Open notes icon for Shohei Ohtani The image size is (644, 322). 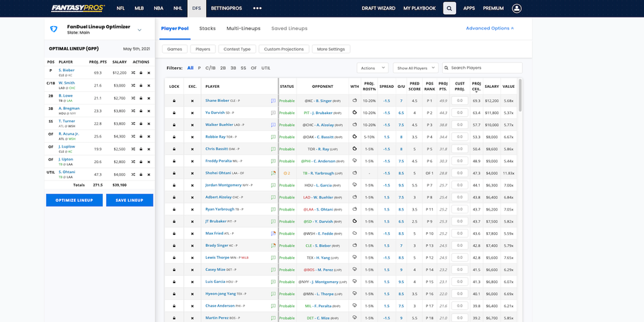click(273, 173)
